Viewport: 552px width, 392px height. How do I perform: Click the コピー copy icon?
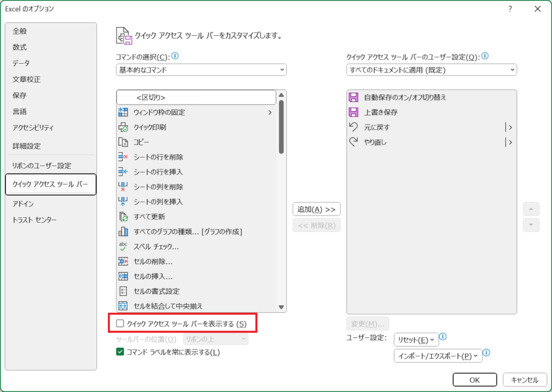pos(123,142)
